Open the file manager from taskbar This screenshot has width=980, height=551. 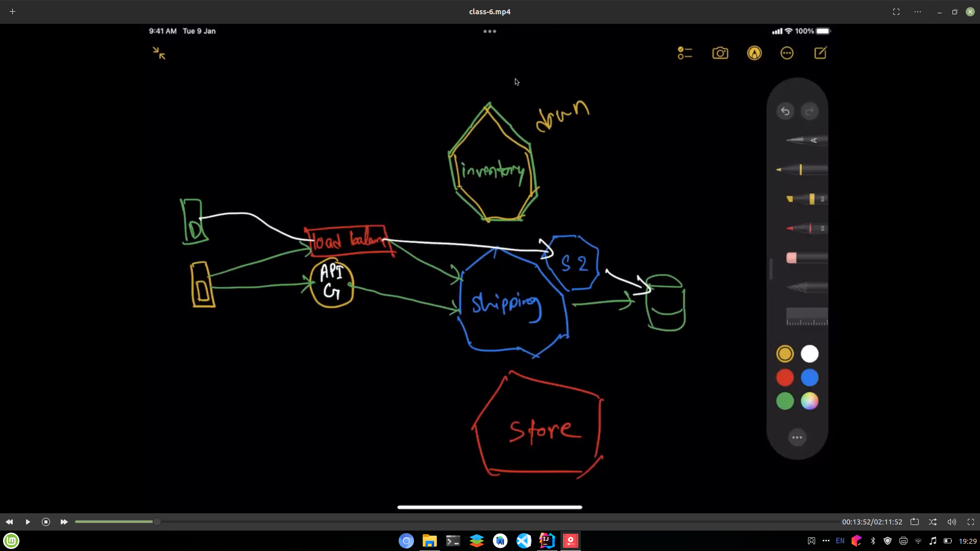(430, 541)
